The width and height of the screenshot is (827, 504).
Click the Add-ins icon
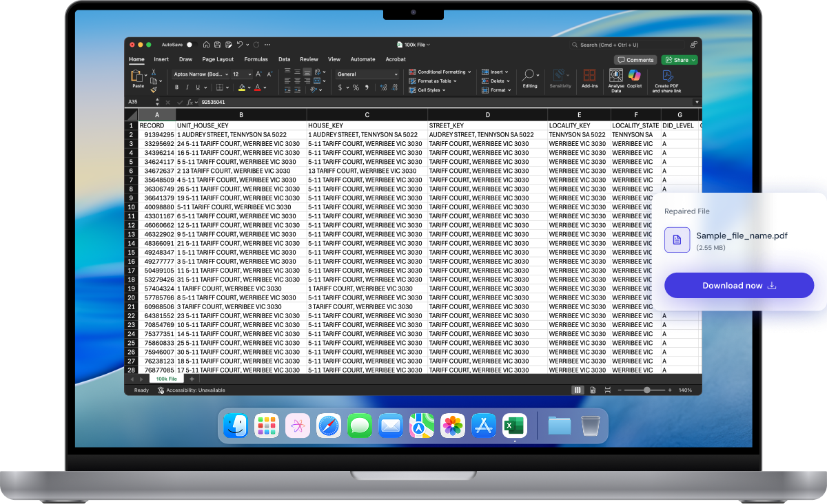(x=589, y=76)
